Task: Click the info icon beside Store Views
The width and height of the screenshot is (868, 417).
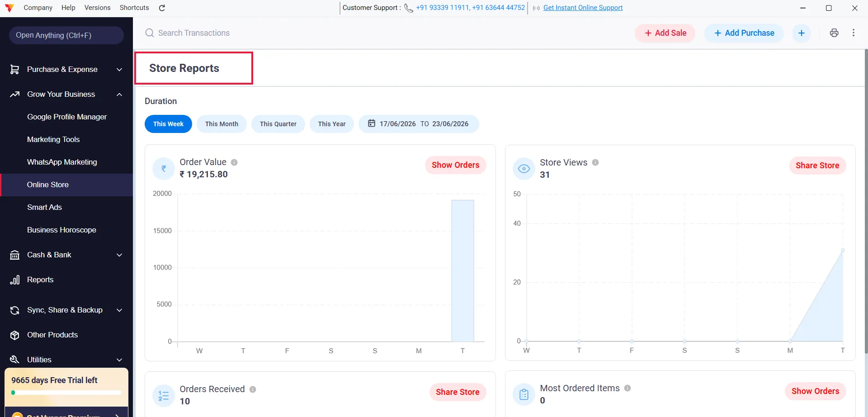Action: (x=595, y=162)
